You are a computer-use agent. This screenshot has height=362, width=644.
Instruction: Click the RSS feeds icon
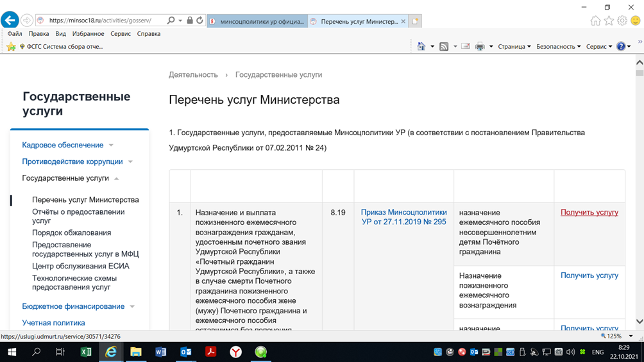pyautogui.click(x=444, y=47)
